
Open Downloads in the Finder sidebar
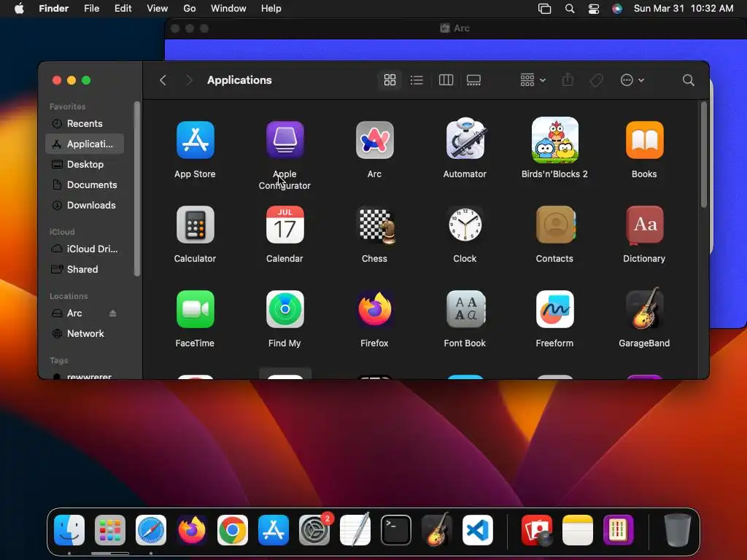(85, 205)
